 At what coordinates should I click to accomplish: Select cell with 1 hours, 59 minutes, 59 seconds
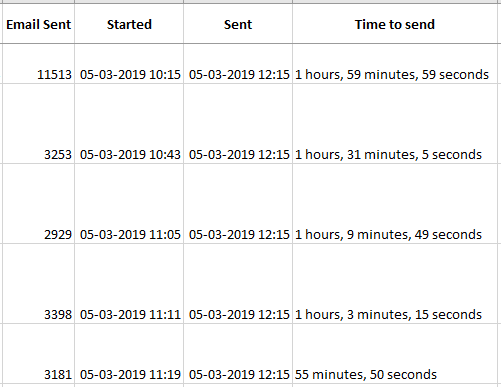coord(397,63)
